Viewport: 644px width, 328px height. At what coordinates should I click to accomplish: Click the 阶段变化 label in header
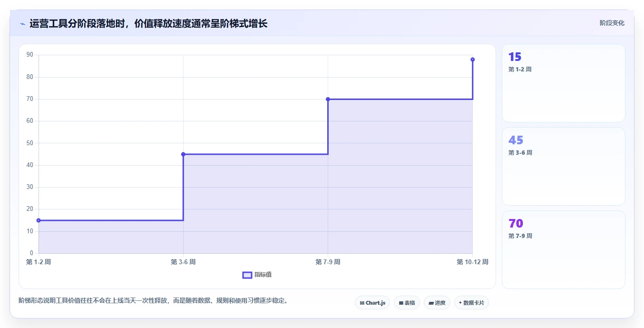coord(612,23)
